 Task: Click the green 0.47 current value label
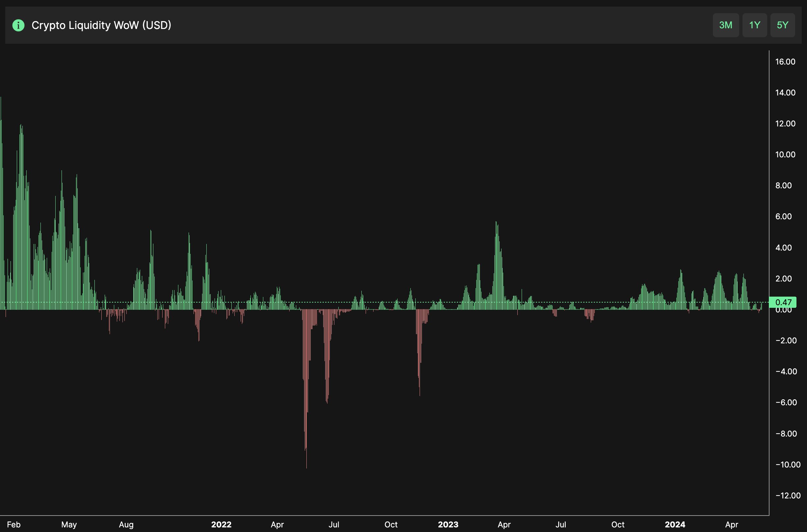[783, 302]
